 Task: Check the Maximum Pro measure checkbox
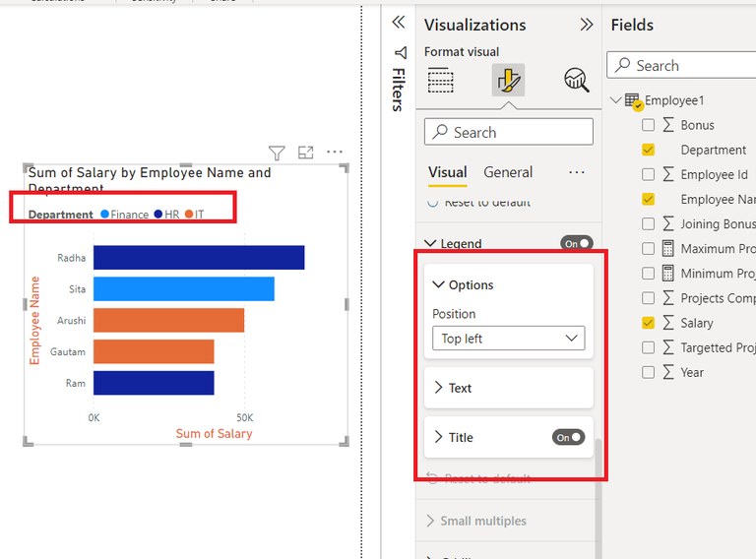coord(648,249)
